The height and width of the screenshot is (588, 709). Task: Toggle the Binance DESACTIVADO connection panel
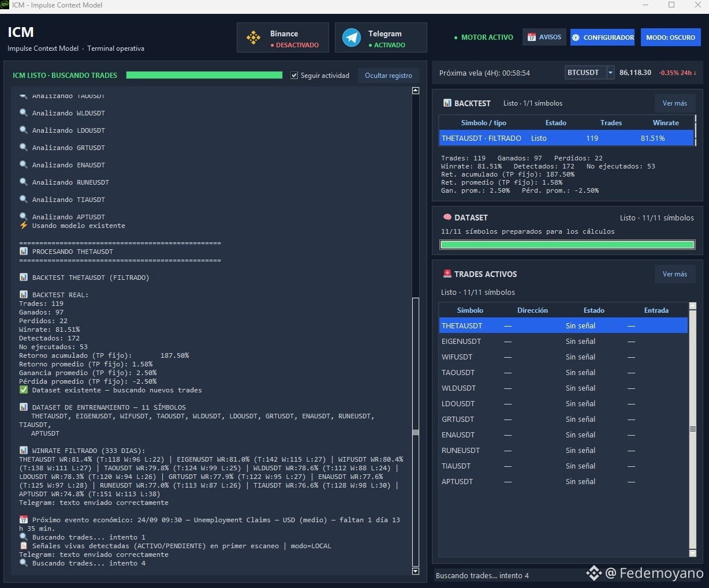(x=283, y=38)
